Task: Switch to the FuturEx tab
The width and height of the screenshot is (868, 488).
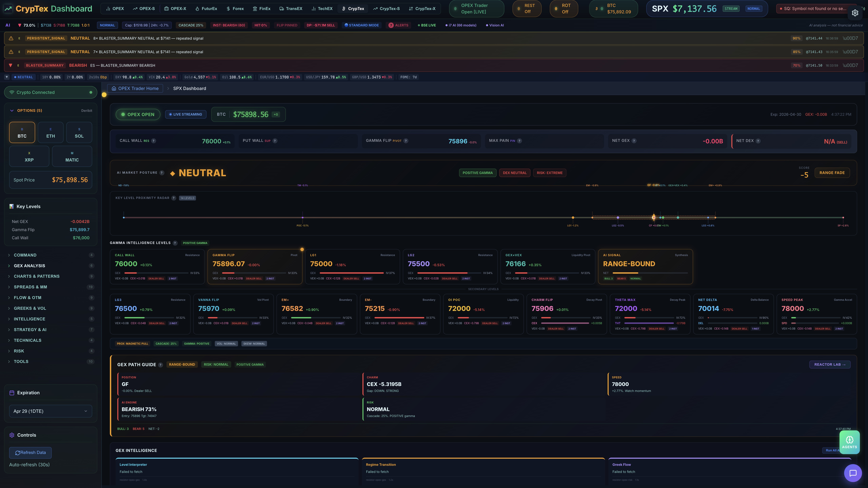Action: 206,9
